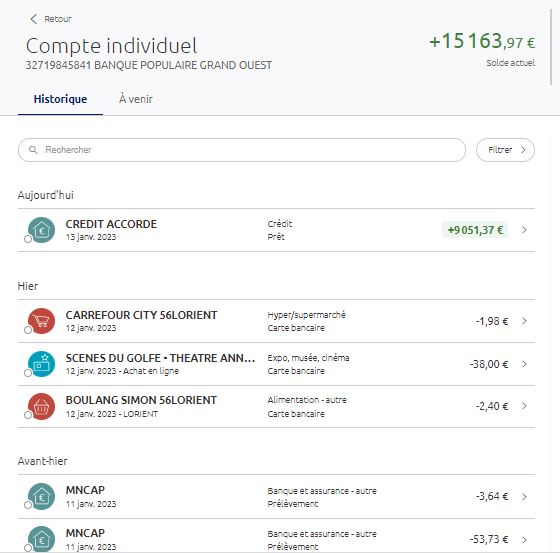This screenshot has width=560, height=553.
Task: Click the second MNCAP -53,73 € category icon
Action: (x=41, y=539)
